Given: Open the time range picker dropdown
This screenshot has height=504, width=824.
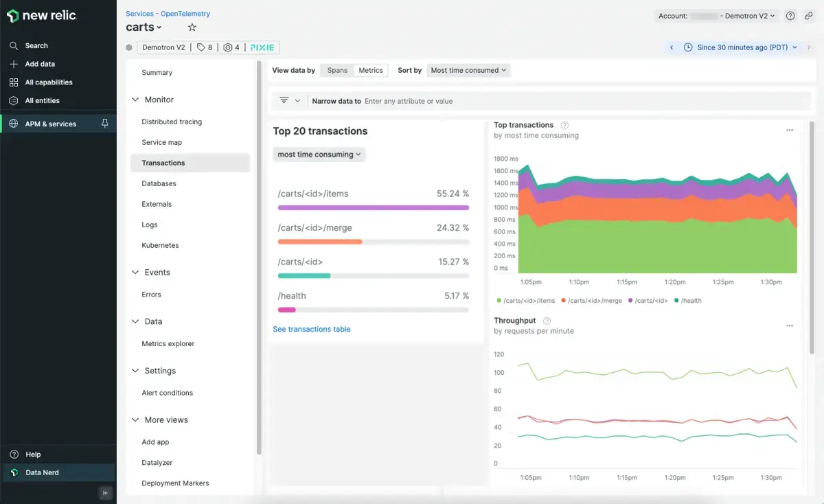Looking at the screenshot, I should click(x=741, y=47).
